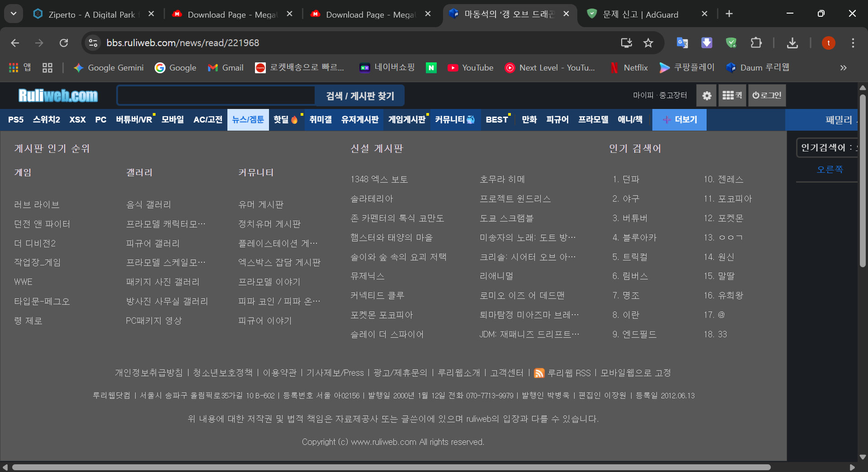
Task: Open the Google Gemini bookmark
Action: pyautogui.click(x=108, y=68)
